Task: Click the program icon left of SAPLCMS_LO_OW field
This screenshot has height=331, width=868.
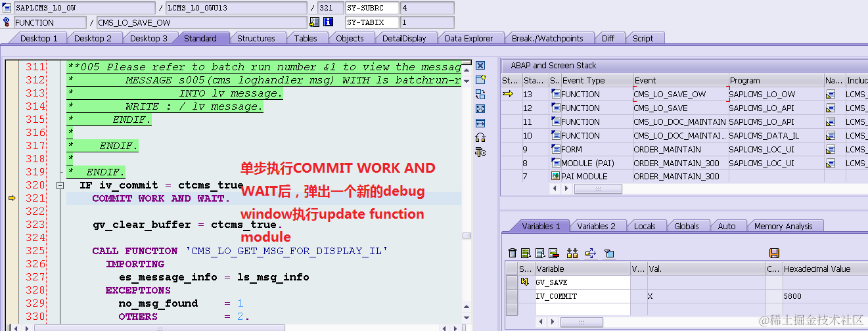Action: tap(7, 8)
